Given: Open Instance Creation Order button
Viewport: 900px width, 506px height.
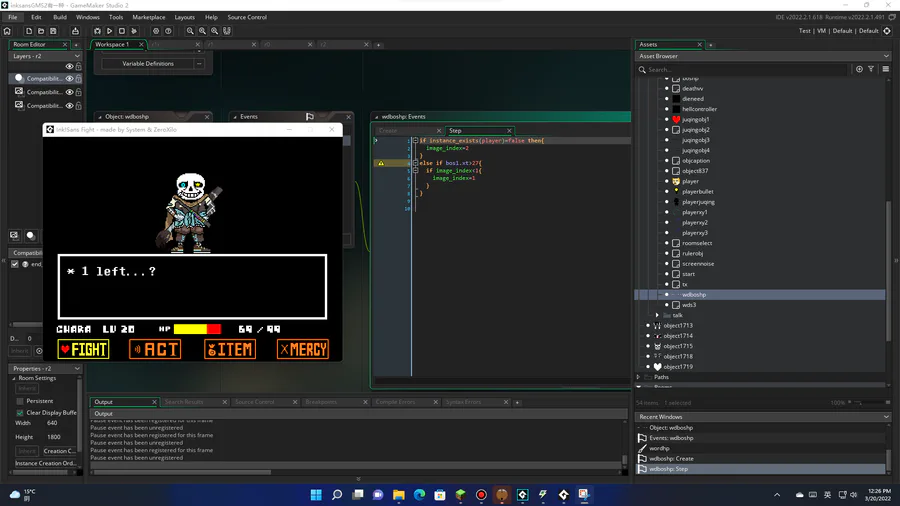Looking at the screenshot, I should pos(45,464).
